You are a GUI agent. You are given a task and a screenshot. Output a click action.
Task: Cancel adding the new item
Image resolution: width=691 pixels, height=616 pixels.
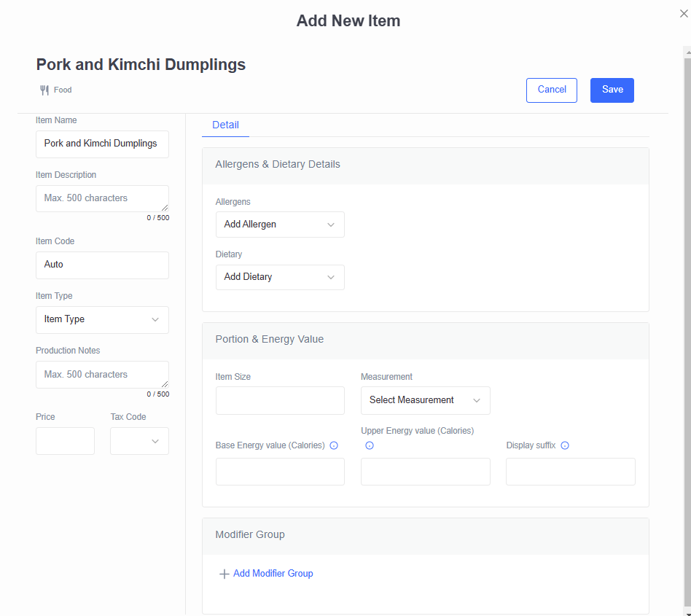(552, 90)
